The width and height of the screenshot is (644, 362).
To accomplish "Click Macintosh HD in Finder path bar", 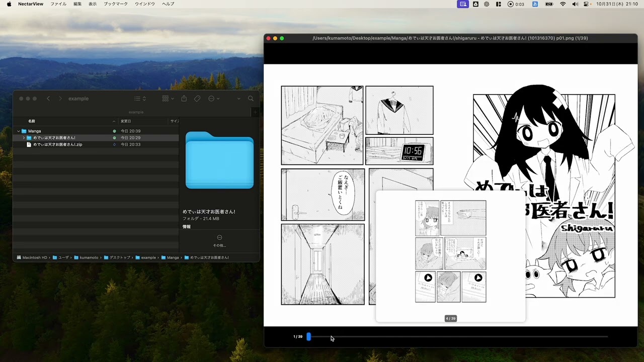I will (32, 257).
